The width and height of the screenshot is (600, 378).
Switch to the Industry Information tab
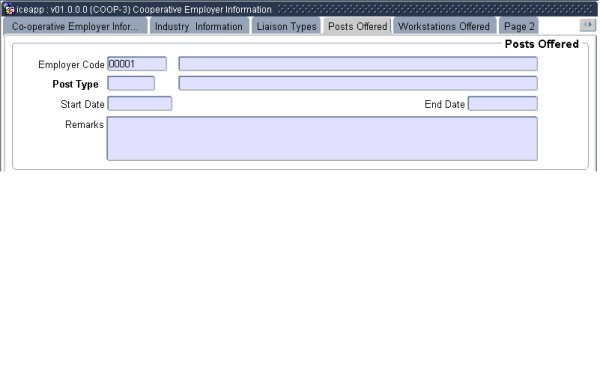(x=199, y=26)
